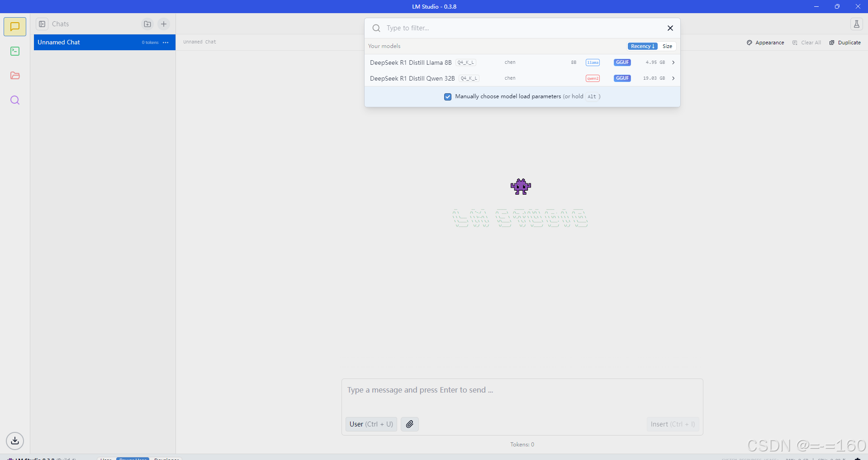The width and height of the screenshot is (868, 460).
Task: Open the Downloads icon at sidebar bottom
Action: 15,441
